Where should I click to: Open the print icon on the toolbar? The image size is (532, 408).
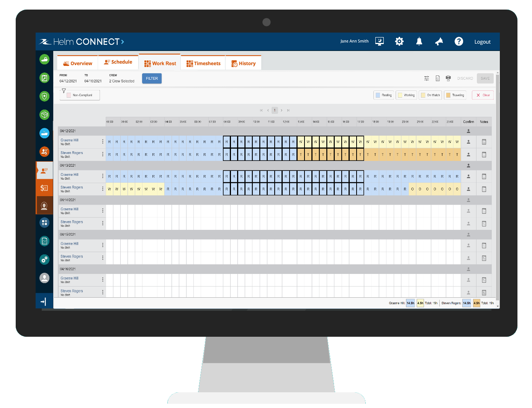coord(448,78)
